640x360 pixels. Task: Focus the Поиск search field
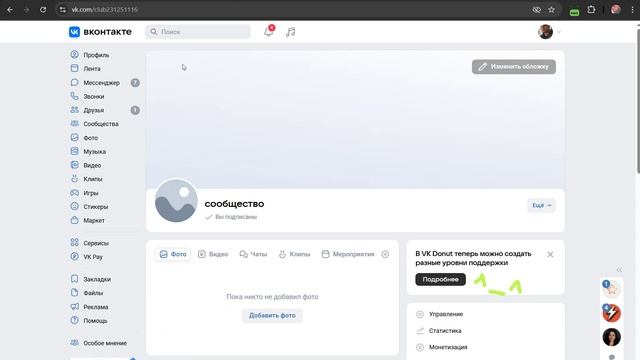(x=198, y=32)
